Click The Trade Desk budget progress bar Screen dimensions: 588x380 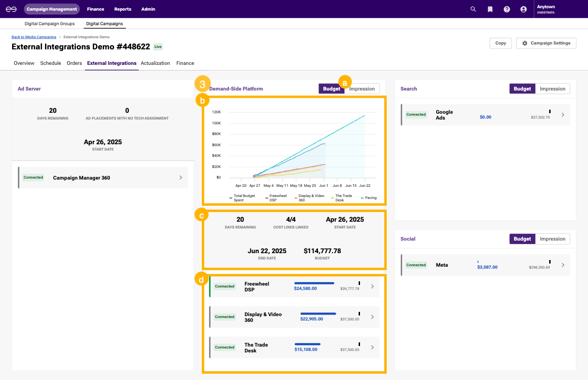(x=307, y=344)
